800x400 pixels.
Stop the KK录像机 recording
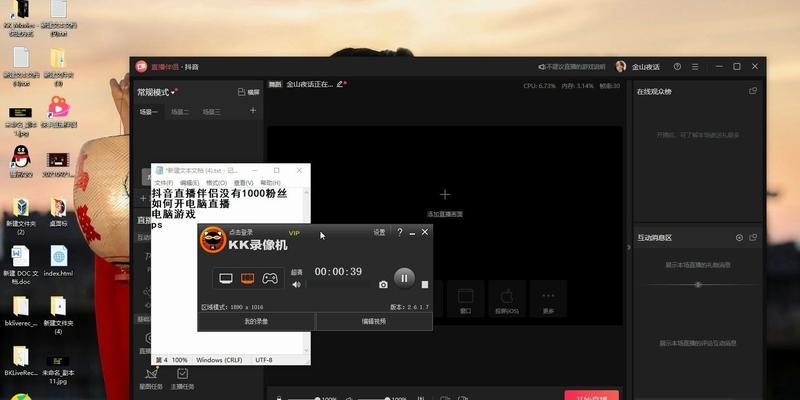(x=424, y=285)
